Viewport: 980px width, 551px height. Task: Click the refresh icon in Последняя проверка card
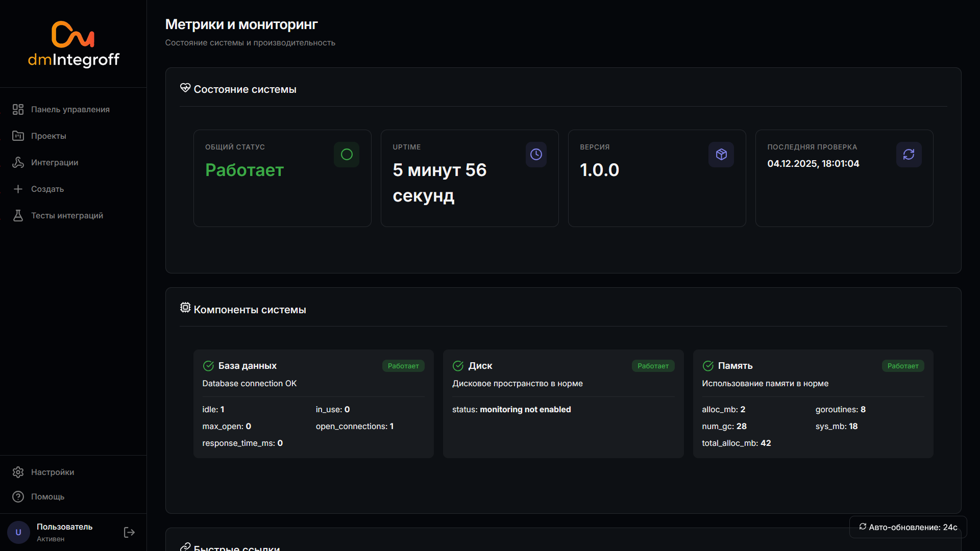point(909,155)
